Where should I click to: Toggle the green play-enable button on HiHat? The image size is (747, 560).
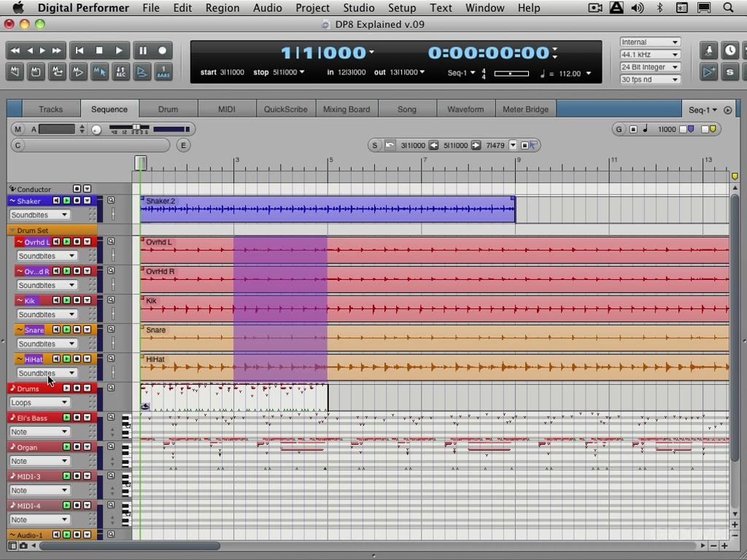(66, 359)
